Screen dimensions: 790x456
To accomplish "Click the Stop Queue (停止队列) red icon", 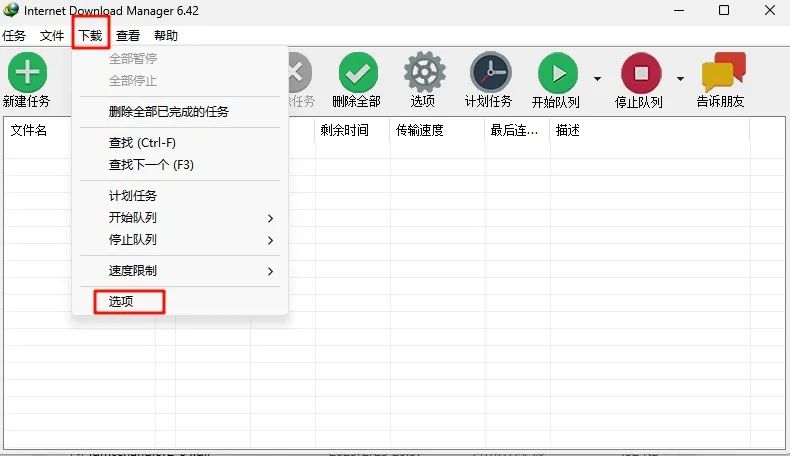I will tap(641, 73).
